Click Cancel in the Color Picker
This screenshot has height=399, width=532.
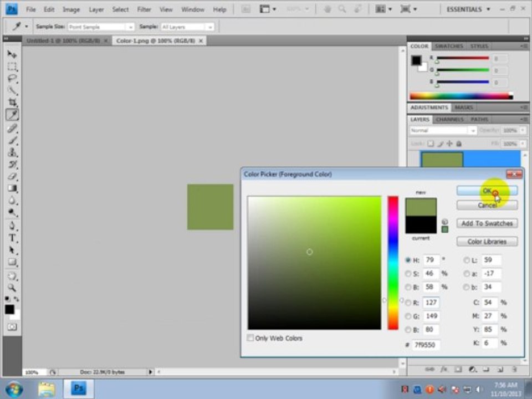[x=487, y=205]
